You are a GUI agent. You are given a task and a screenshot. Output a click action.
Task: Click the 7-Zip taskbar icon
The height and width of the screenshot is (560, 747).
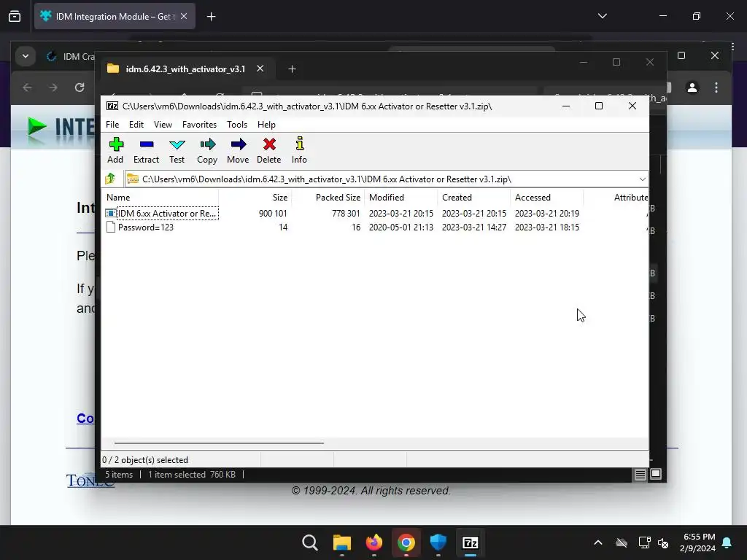point(471,542)
